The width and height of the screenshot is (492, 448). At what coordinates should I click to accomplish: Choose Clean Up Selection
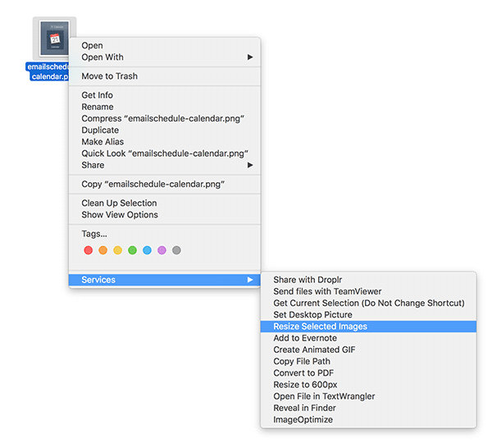click(x=165, y=203)
